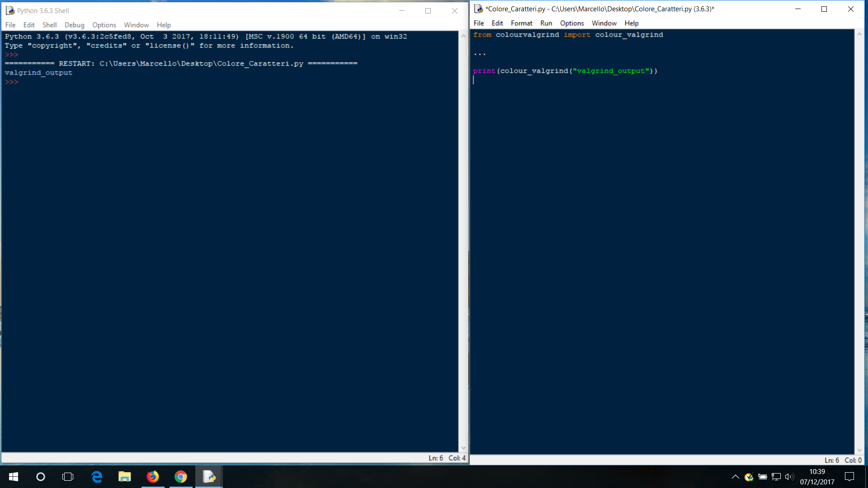Maximize the Colore_Caratteri.py editor window
Image resolution: width=868 pixels, height=488 pixels.
(824, 9)
